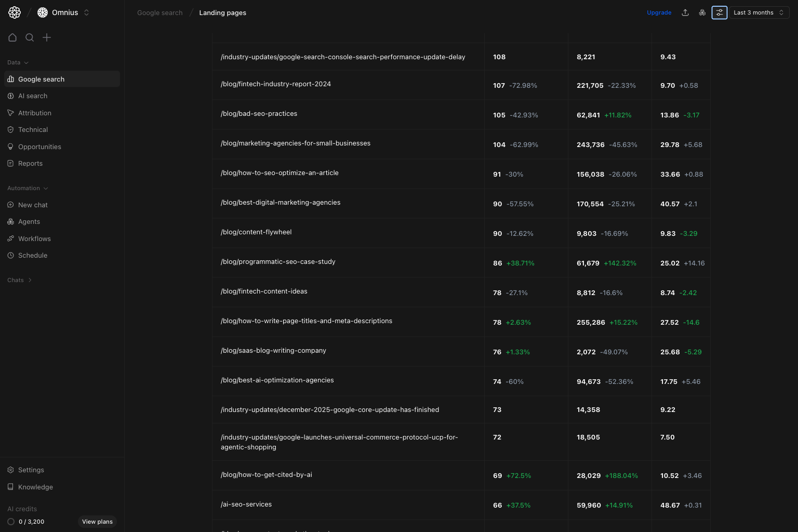
Task: Navigate to Google search breadcrumb
Action: tap(159, 12)
